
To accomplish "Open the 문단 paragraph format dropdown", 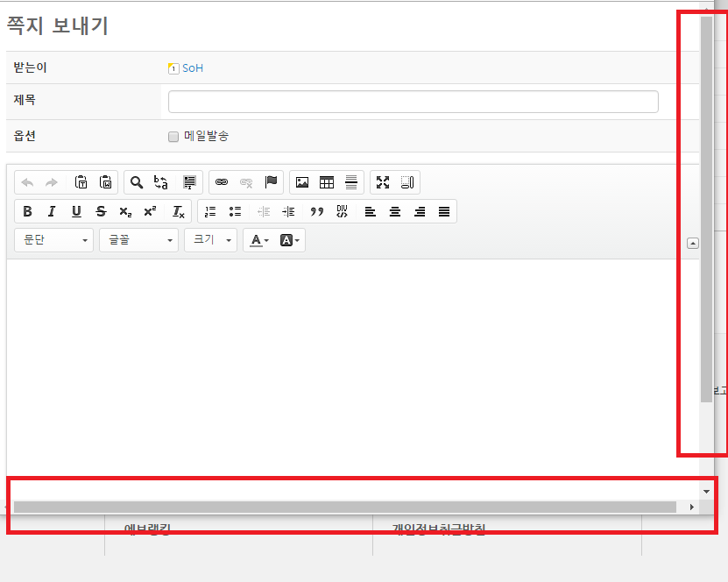I will tap(54, 240).
